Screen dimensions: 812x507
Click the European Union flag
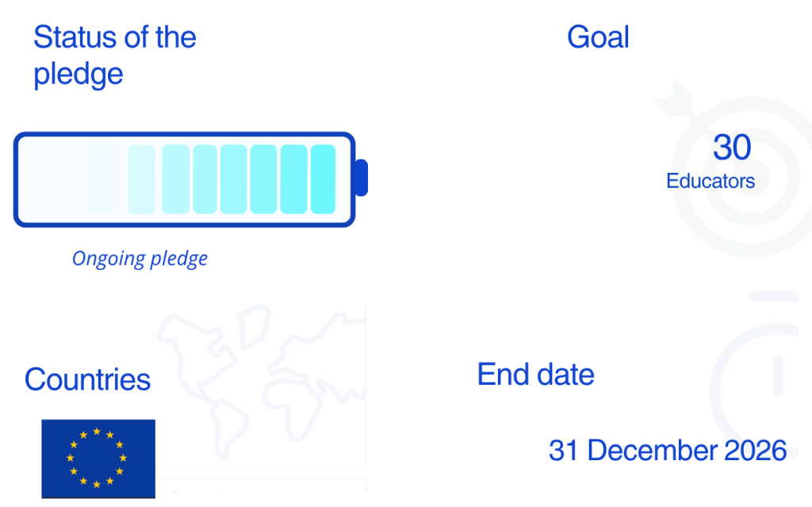[x=98, y=459]
